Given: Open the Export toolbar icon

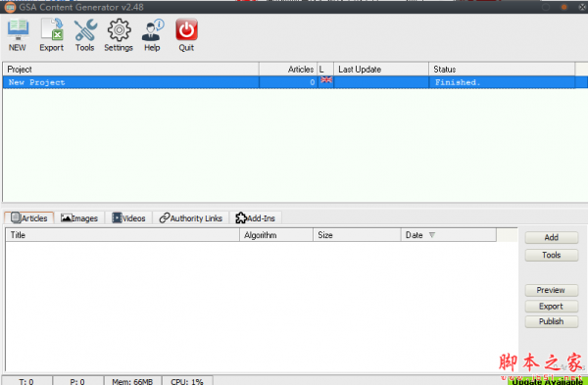Looking at the screenshot, I should [x=51, y=35].
